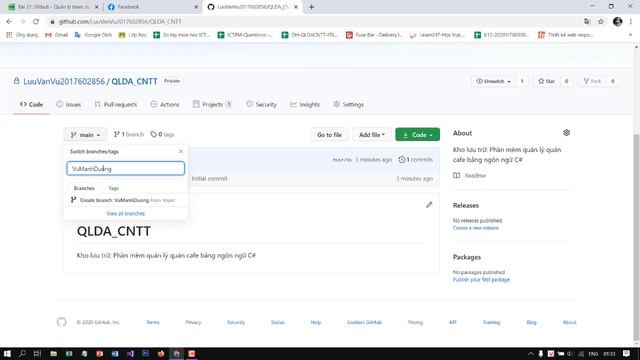
Task: Bookmark this page with star icon
Action: click(x=601, y=22)
